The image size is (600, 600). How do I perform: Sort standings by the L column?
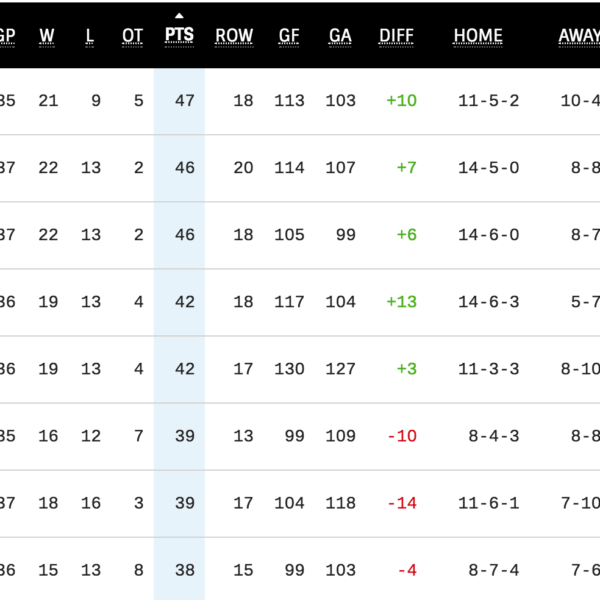90,36
